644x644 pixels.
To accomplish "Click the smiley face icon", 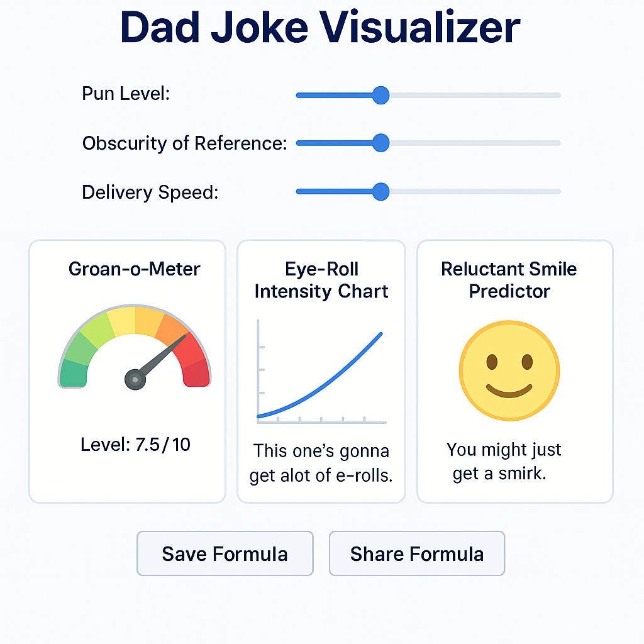I will pyautogui.click(x=509, y=371).
